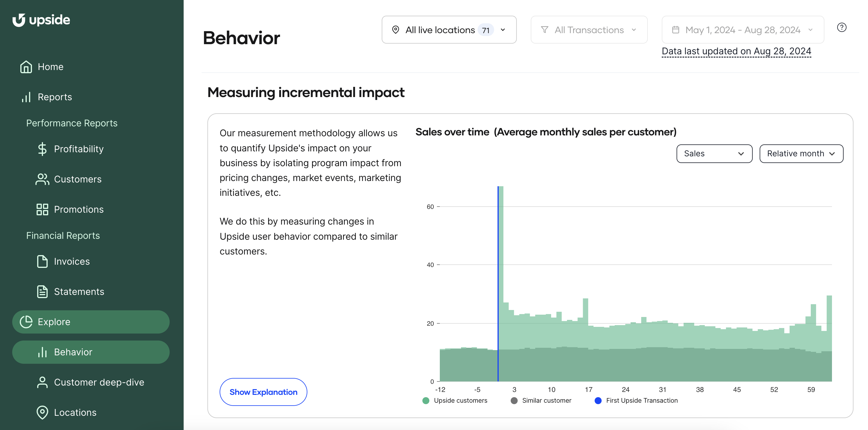The image size is (868, 430).
Task: Click the Invoices document icon
Action: (42, 261)
